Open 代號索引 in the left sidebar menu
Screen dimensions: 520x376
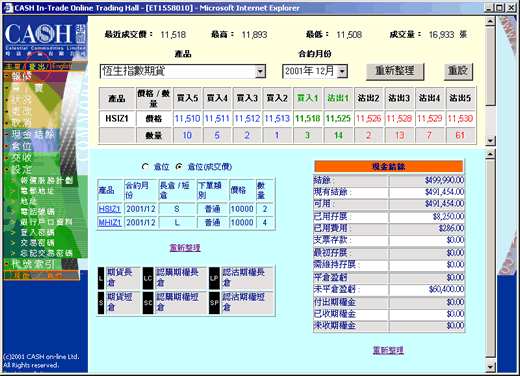click(x=33, y=264)
